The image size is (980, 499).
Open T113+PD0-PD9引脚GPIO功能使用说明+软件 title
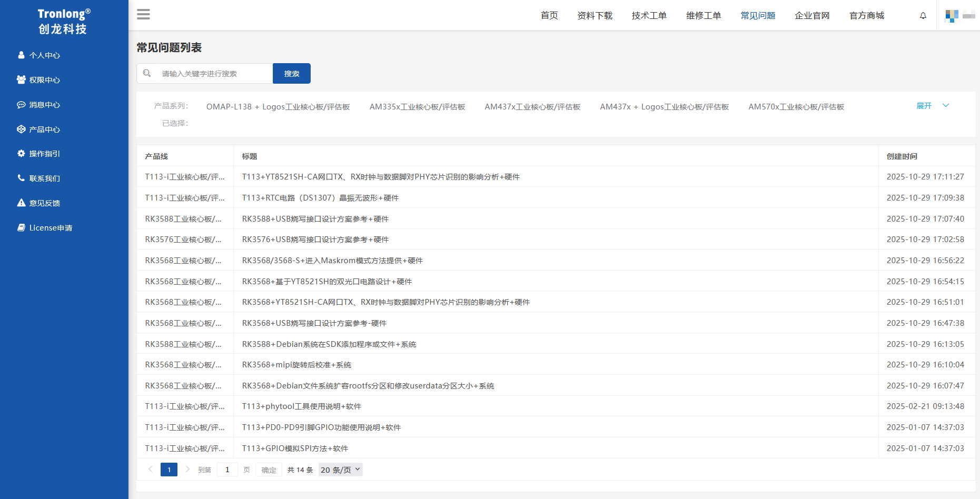click(x=321, y=427)
